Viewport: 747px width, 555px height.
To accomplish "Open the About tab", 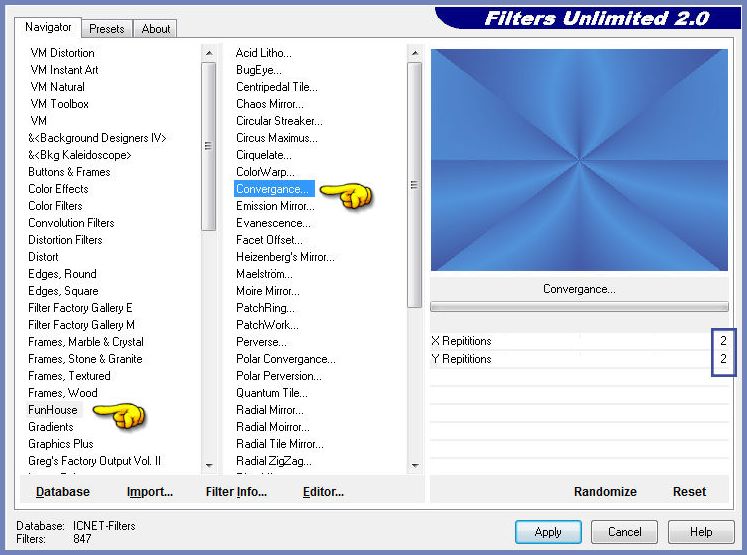I will [155, 29].
